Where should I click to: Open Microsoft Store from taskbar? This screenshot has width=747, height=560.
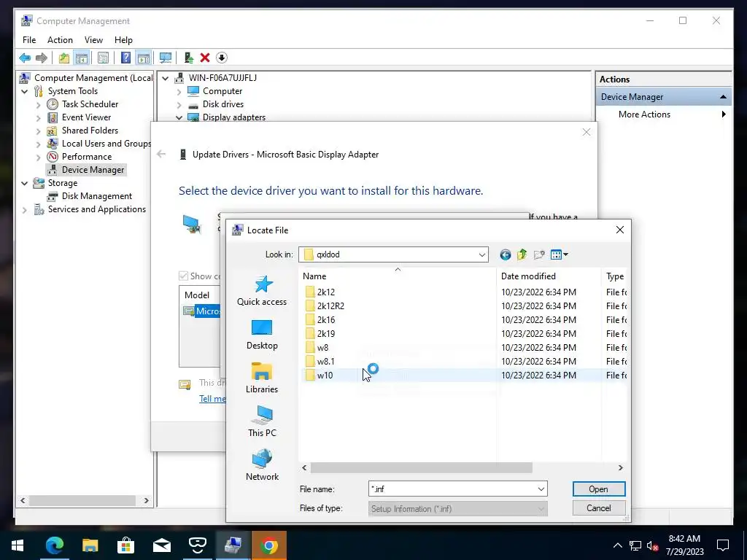point(125,545)
